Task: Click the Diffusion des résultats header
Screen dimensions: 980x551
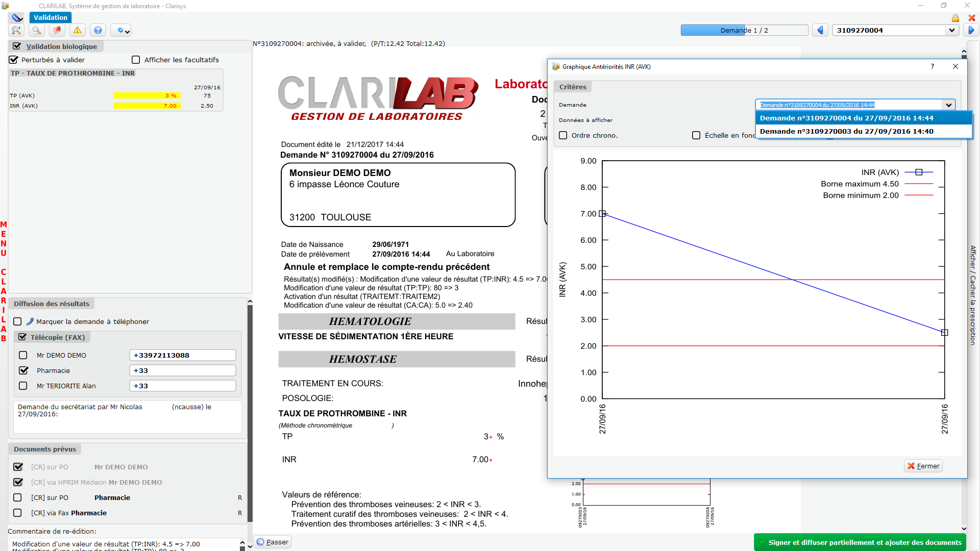Action: [x=52, y=304]
